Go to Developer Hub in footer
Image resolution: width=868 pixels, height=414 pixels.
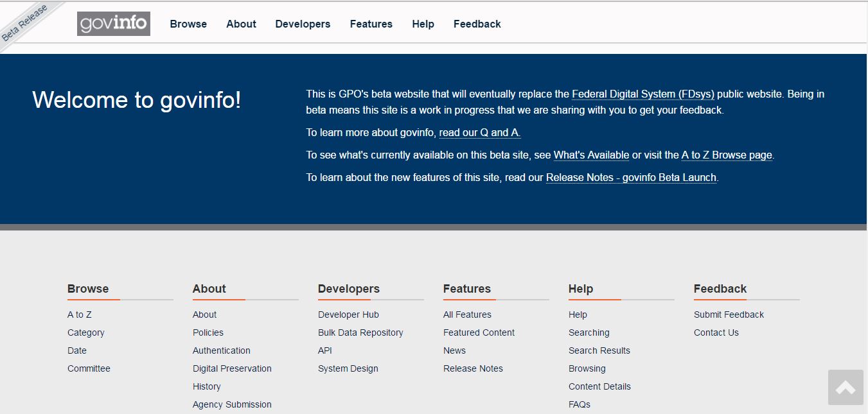[348, 315]
